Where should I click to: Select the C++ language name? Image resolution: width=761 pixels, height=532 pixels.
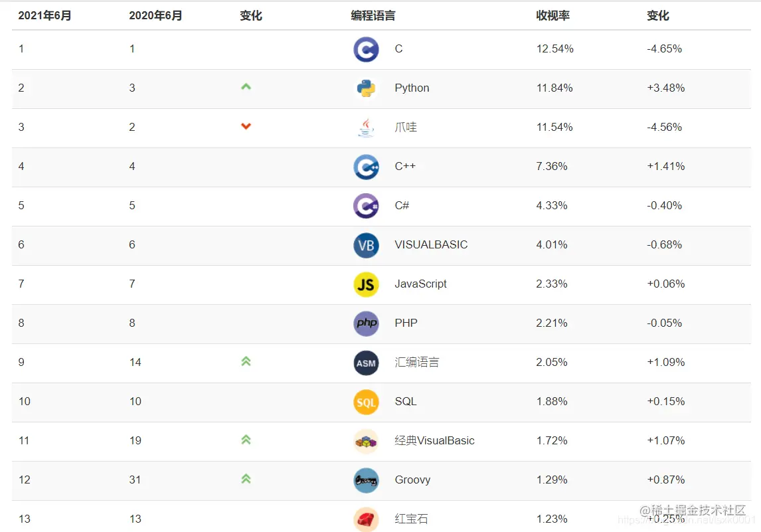click(405, 167)
